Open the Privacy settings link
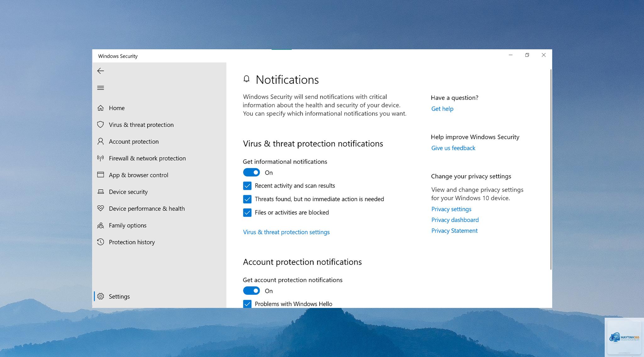Viewport: 644px width, 357px height. 451,209
